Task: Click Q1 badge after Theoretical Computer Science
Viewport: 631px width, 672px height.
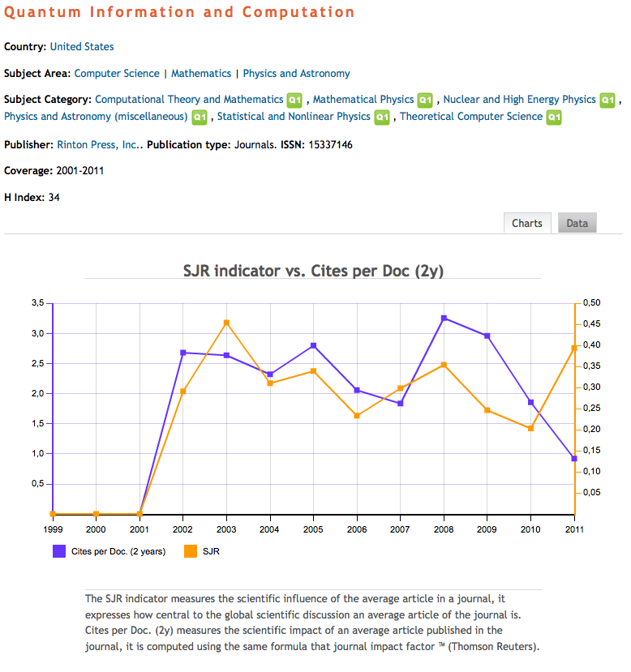Action: [x=554, y=118]
